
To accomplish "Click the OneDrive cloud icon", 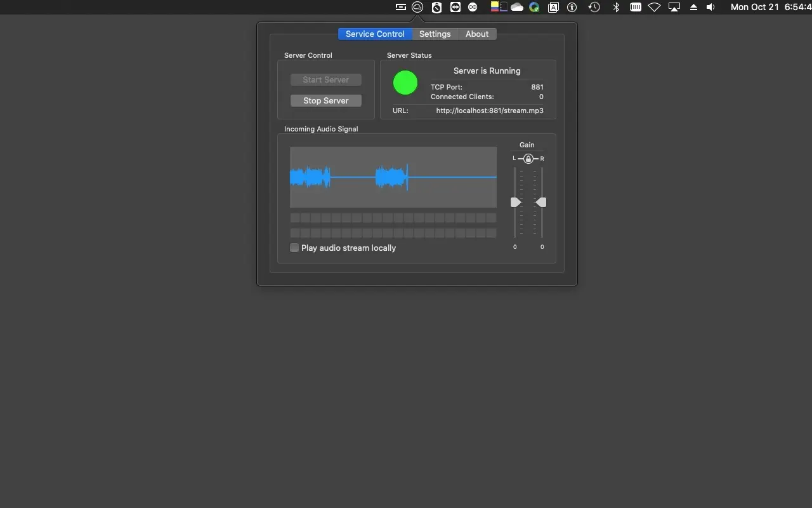I will click(x=516, y=7).
